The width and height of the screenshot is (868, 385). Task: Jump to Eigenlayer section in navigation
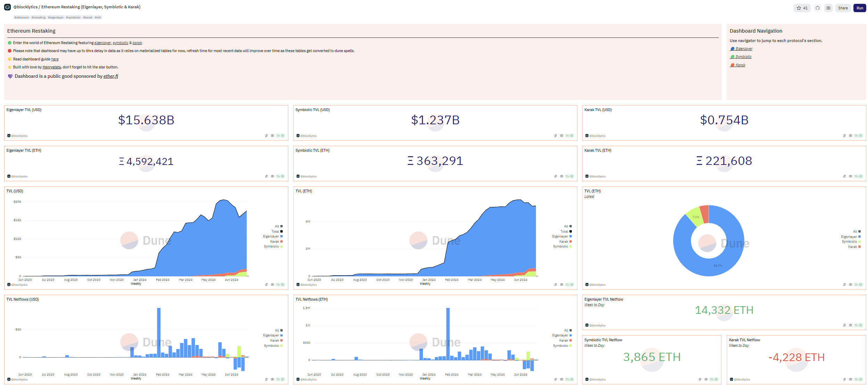click(x=744, y=49)
